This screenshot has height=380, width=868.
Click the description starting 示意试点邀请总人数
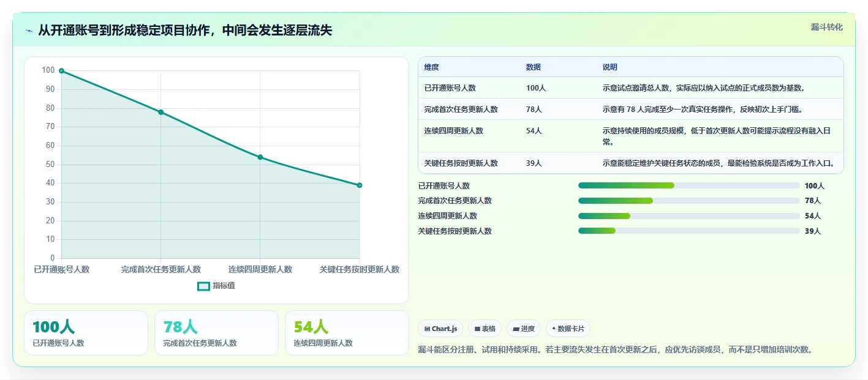[704, 88]
